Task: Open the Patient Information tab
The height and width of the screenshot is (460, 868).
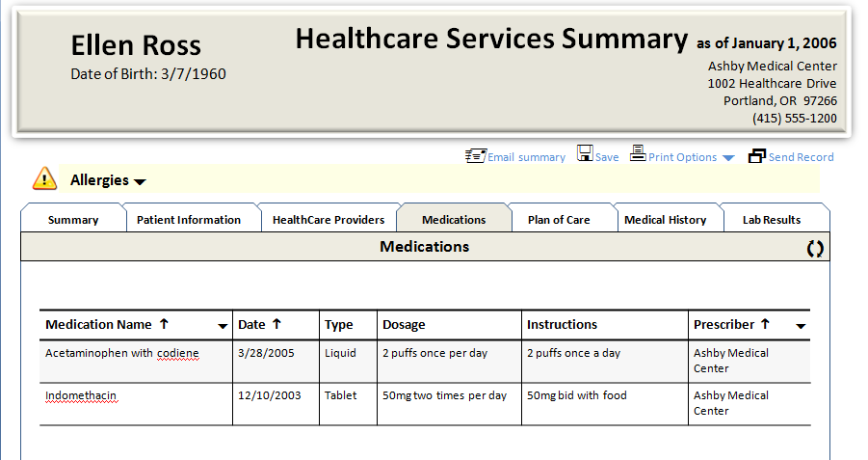Action: pyautogui.click(x=189, y=220)
